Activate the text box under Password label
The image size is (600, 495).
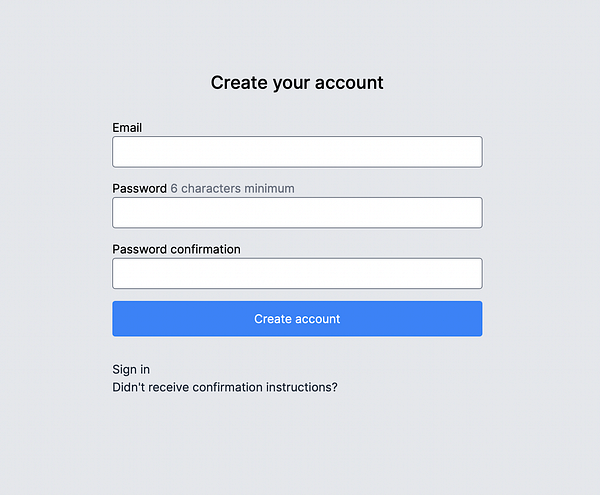click(297, 213)
